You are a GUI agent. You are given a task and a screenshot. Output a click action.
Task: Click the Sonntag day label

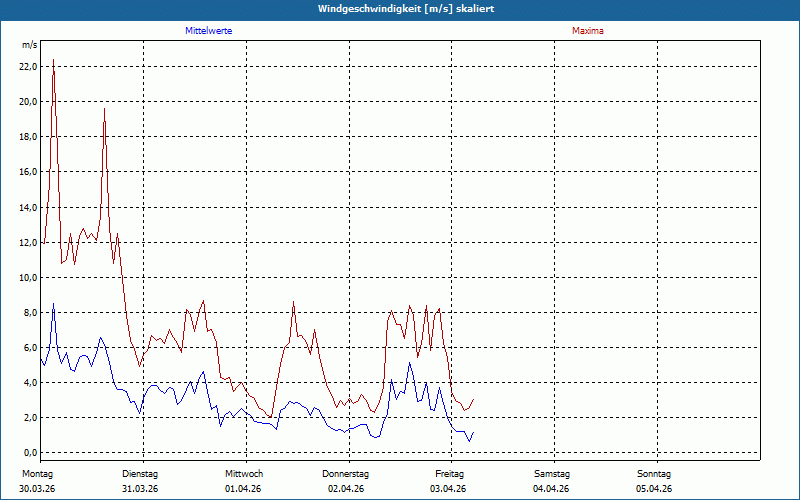(654, 474)
